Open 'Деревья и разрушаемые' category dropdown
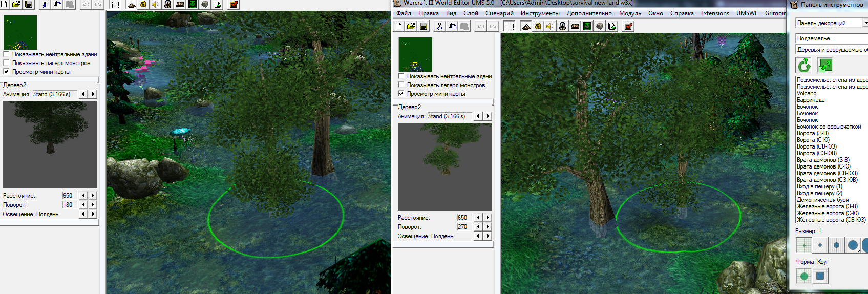 tap(832, 50)
